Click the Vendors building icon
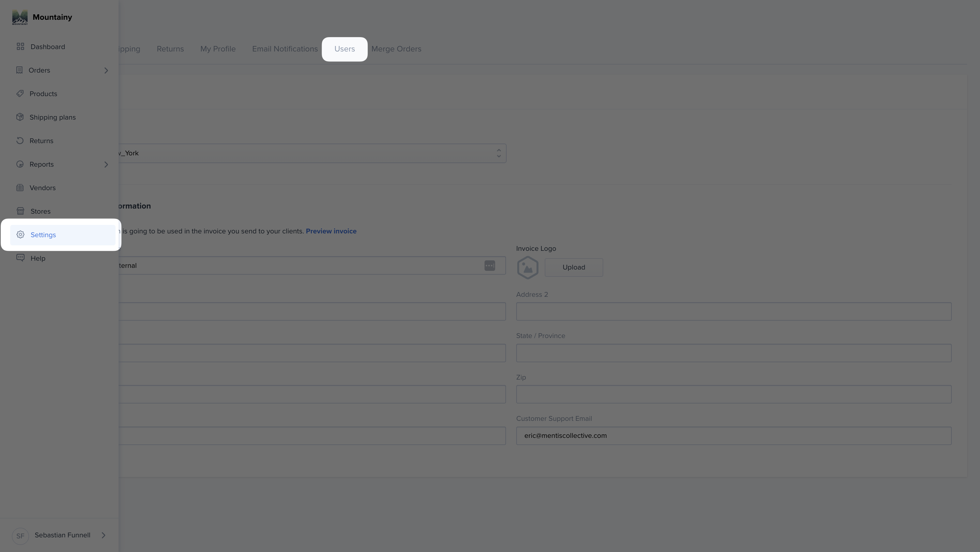Viewport: 980px width, 552px height. tap(20, 187)
